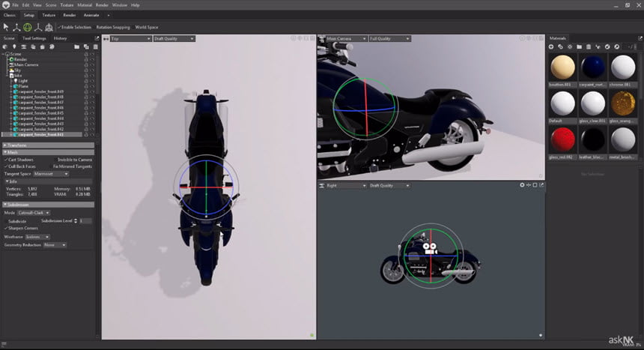Open the Tool Settings tab
This screenshot has width=644, height=350.
34,38
